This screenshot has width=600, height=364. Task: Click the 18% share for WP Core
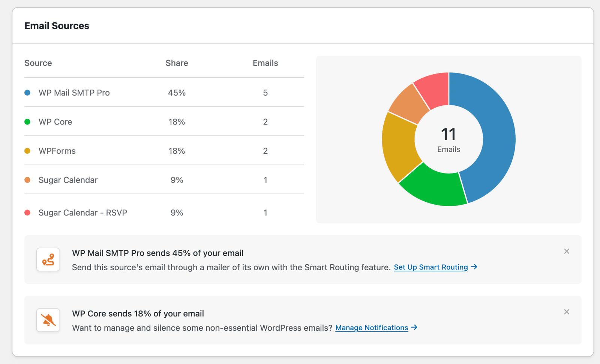click(x=177, y=122)
